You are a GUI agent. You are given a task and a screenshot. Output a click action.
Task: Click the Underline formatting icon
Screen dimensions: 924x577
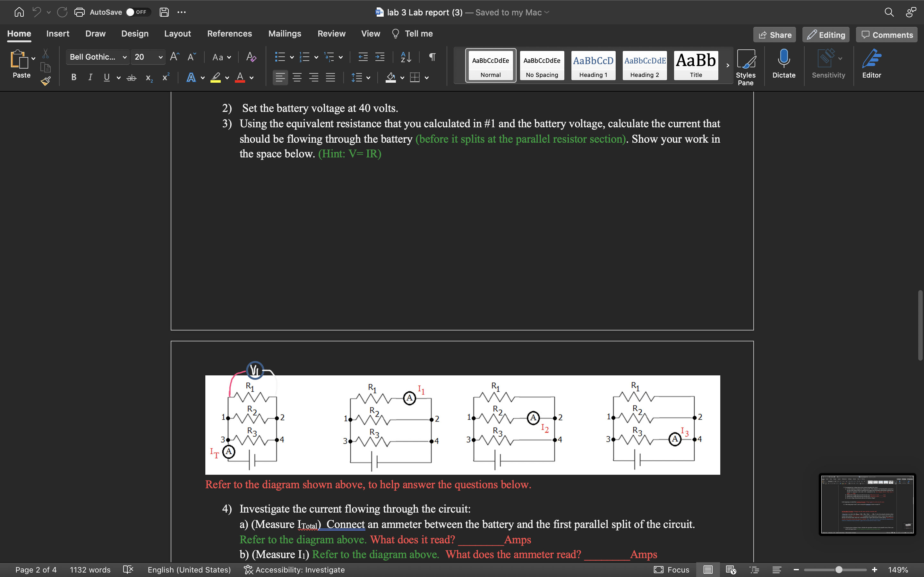(x=106, y=79)
